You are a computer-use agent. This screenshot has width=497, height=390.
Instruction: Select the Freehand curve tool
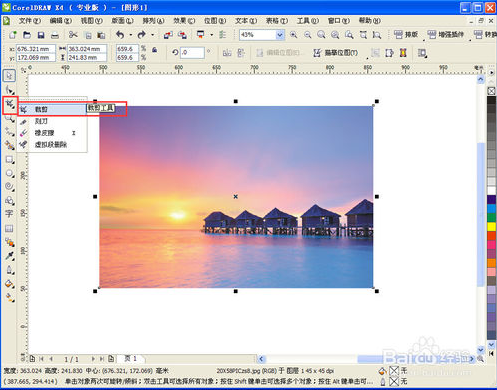click(x=9, y=132)
